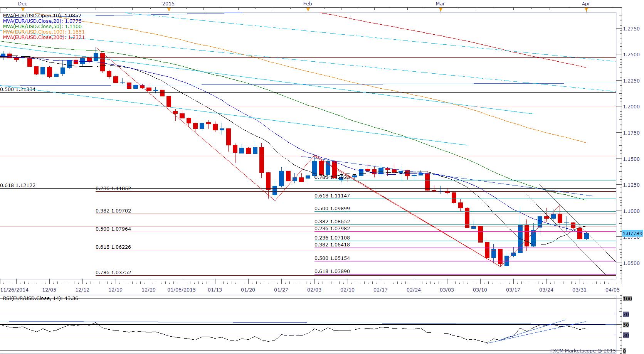Select the 0.618 1.03890 Fibonacci label
The width and height of the screenshot is (644, 354).
click(x=332, y=271)
